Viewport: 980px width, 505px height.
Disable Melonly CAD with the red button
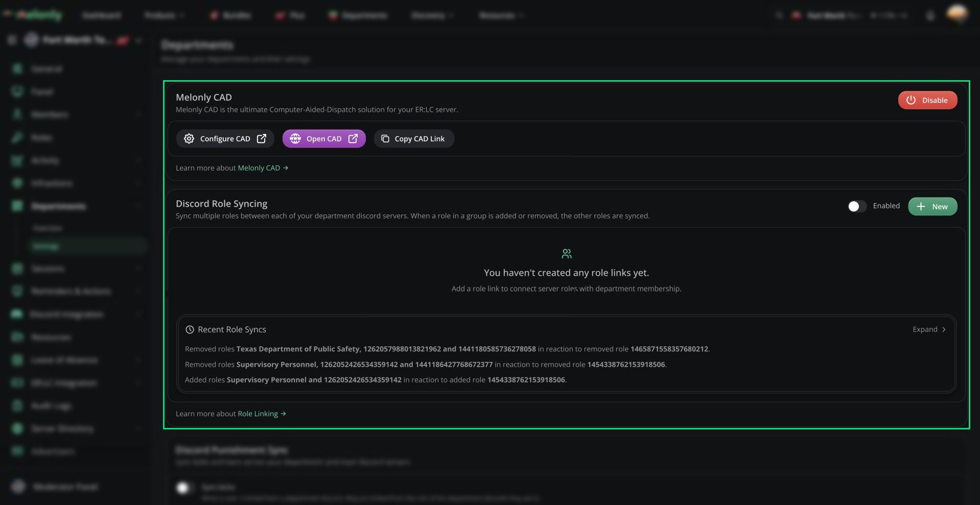[x=927, y=100]
